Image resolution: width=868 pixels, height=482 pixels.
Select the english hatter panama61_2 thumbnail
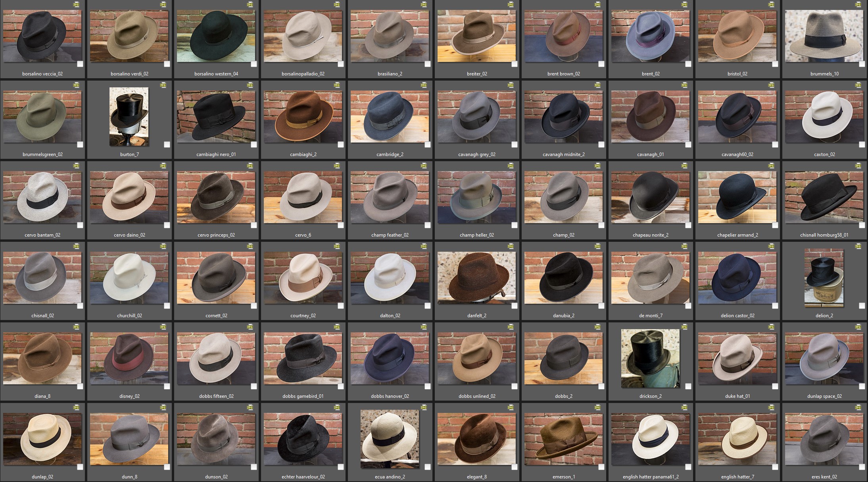[x=650, y=439]
